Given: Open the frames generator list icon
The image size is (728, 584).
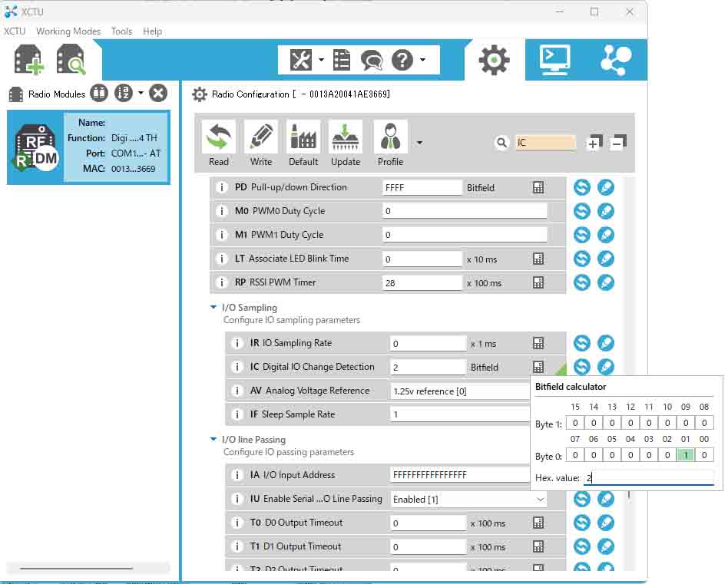Looking at the screenshot, I should [x=342, y=60].
